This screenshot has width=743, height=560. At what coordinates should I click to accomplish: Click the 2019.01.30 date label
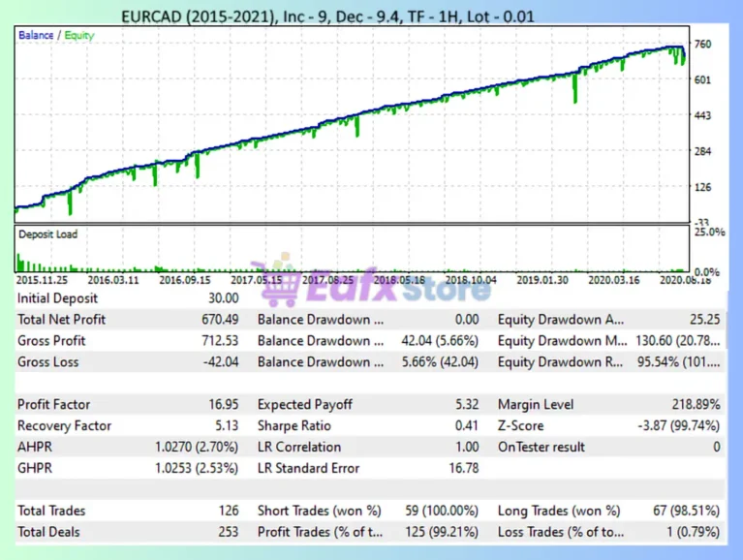pos(542,280)
